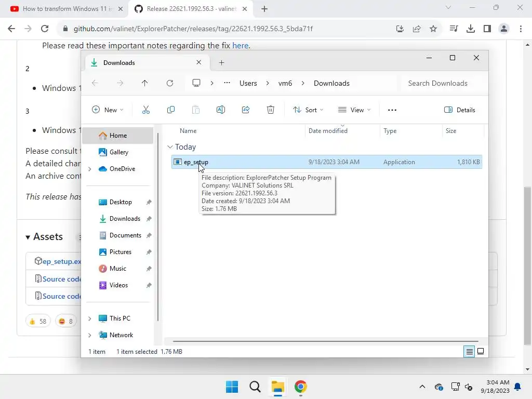Open Chrome profile avatar

tap(504, 29)
